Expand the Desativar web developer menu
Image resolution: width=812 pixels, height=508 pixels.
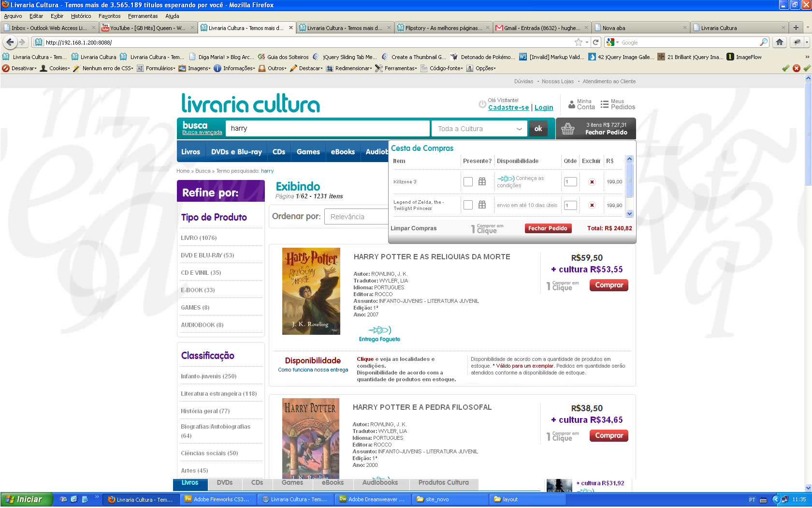20,68
